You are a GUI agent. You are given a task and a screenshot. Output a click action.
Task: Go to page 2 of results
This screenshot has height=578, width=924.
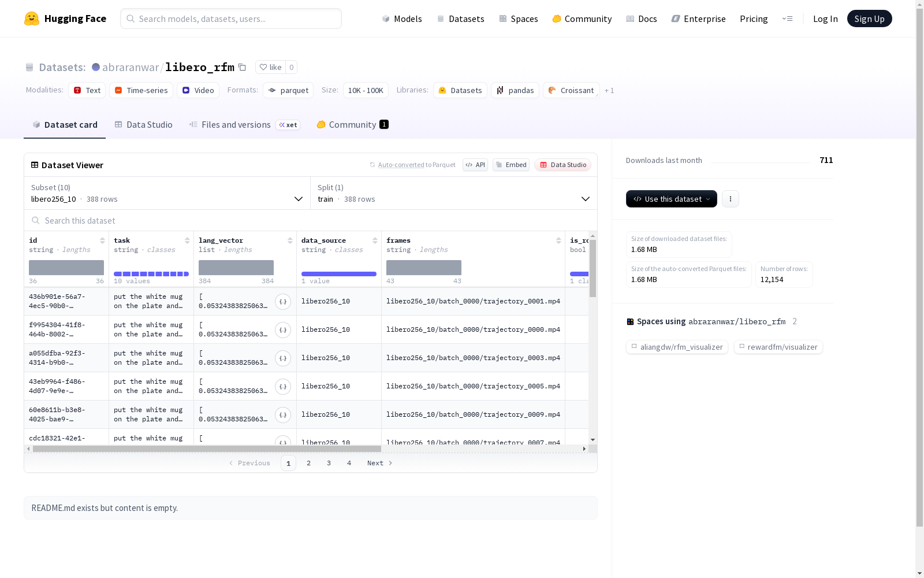tap(309, 463)
